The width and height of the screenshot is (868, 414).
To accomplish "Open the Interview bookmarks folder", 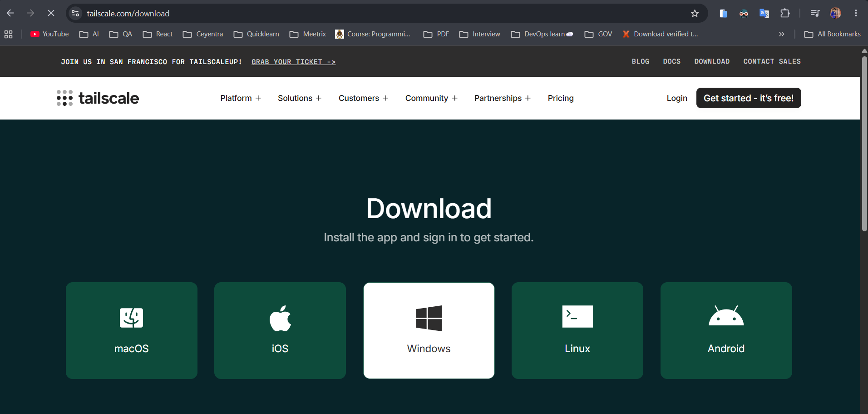I will tap(480, 34).
